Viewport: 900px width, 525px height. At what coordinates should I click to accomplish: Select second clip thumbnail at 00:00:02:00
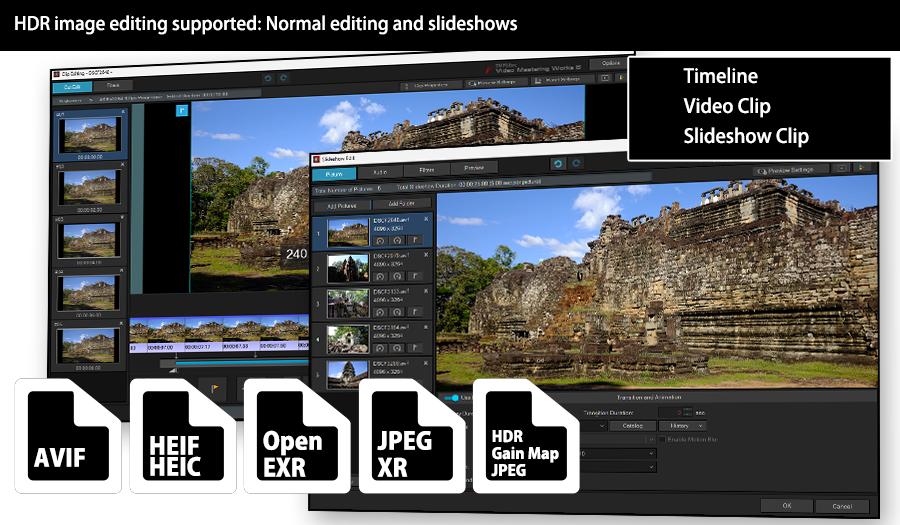tap(89, 187)
